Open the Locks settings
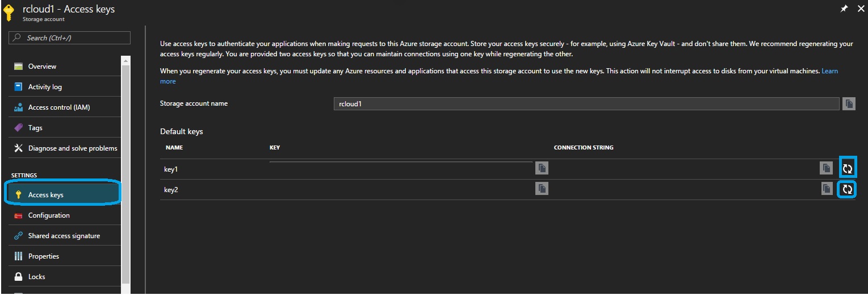The width and height of the screenshot is (868, 295). tap(36, 277)
